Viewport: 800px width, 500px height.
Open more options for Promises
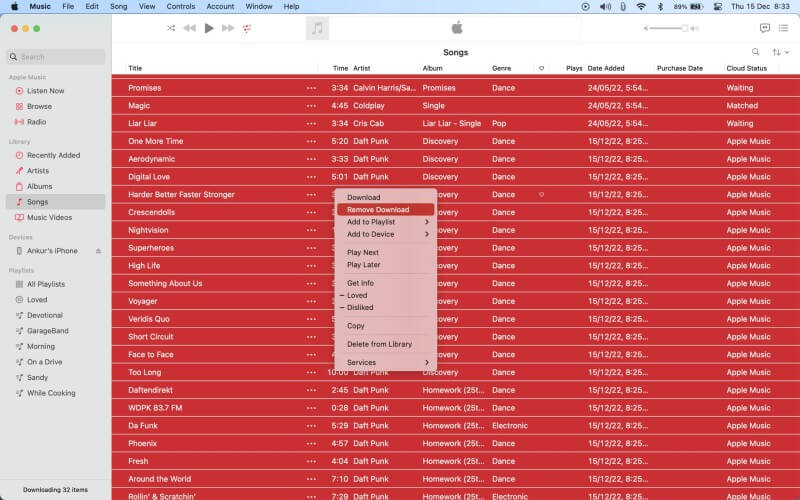pyautogui.click(x=311, y=88)
